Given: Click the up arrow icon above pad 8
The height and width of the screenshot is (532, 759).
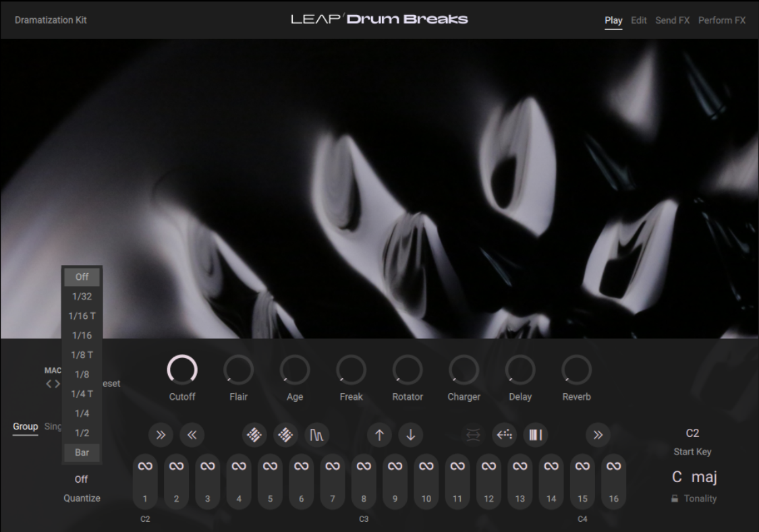Looking at the screenshot, I should pyautogui.click(x=379, y=435).
